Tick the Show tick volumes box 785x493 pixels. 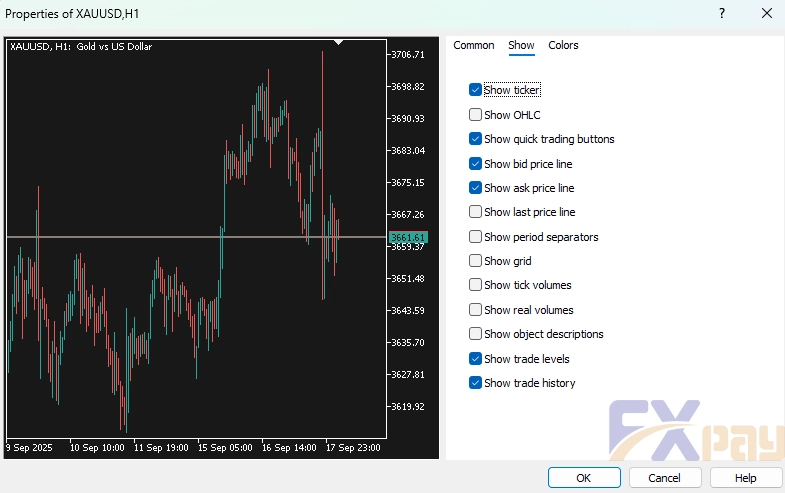[x=476, y=285]
